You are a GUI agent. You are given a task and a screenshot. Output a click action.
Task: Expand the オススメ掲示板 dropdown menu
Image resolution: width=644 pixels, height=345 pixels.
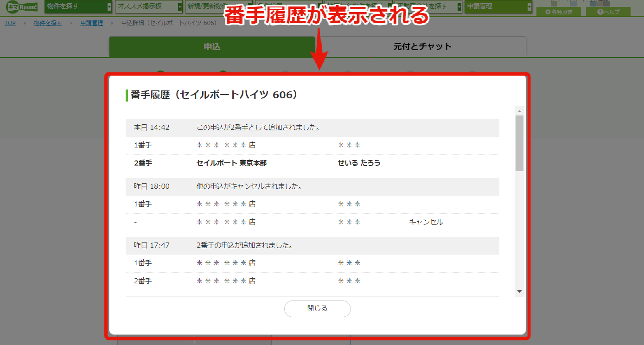click(x=149, y=6)
